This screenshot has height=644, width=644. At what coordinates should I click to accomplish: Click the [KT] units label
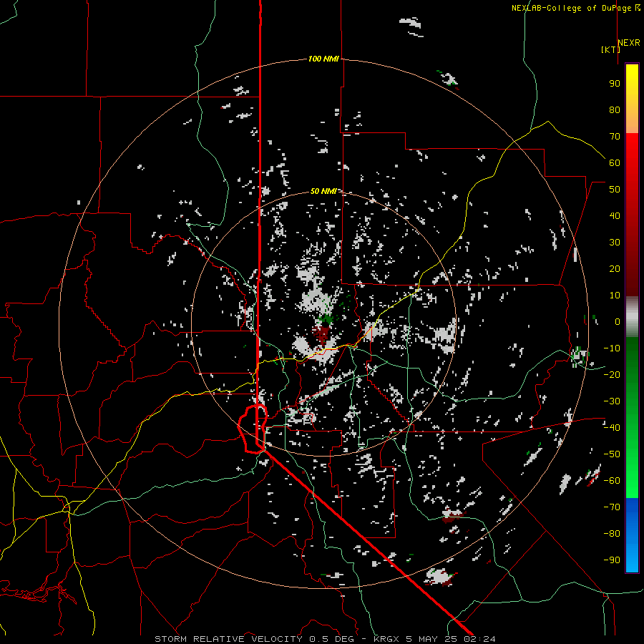610,49
